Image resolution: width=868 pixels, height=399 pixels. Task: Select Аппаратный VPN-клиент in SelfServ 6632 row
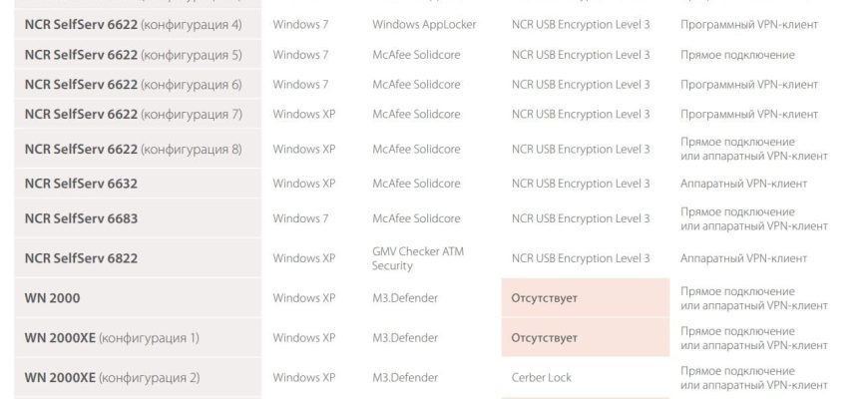click(x=743, y=184)
